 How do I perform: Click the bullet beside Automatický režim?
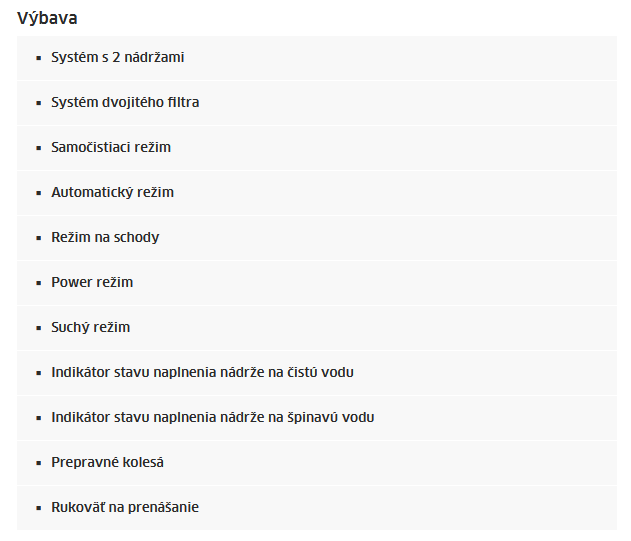pyautogui.click(x=39, y=194)
